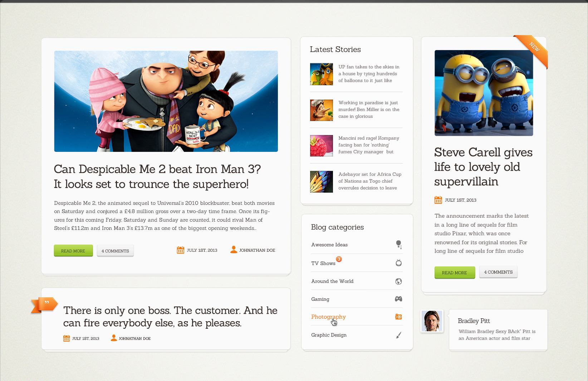Image resolution: width=588 pixels, height=381 pixels.
Task: Open the chef thumbnail of the Ben Miller story
Action: click(x=321, y=110)
